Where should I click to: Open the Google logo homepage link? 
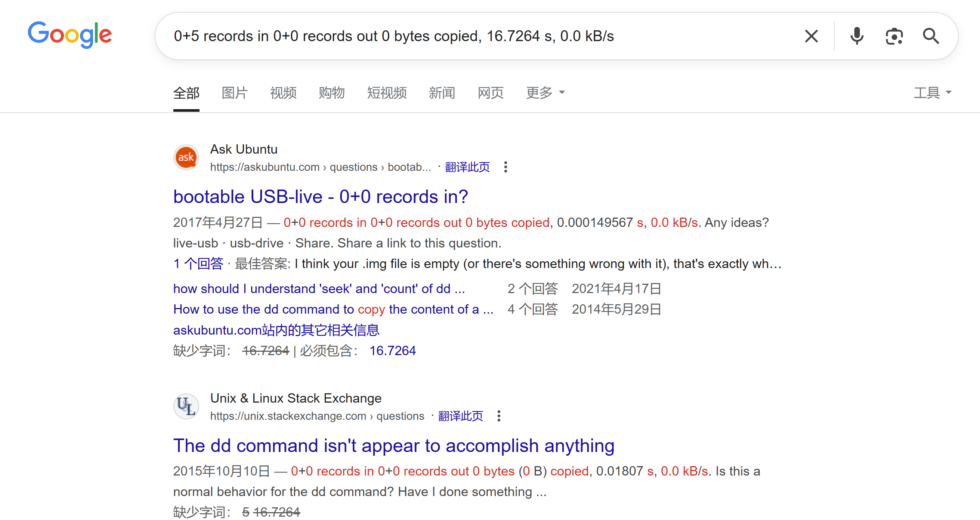click(69, 35)
